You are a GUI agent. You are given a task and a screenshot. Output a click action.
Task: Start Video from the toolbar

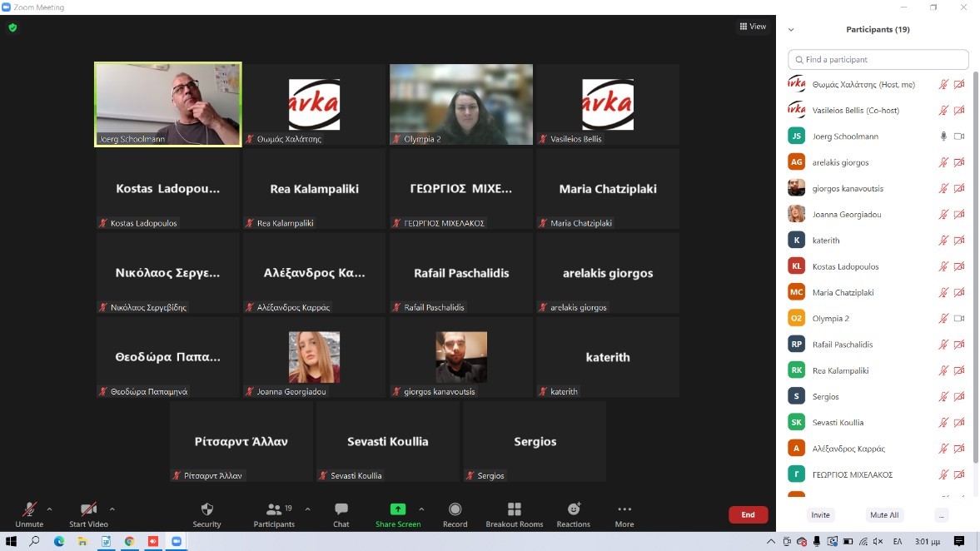click(x=88, y=514)
